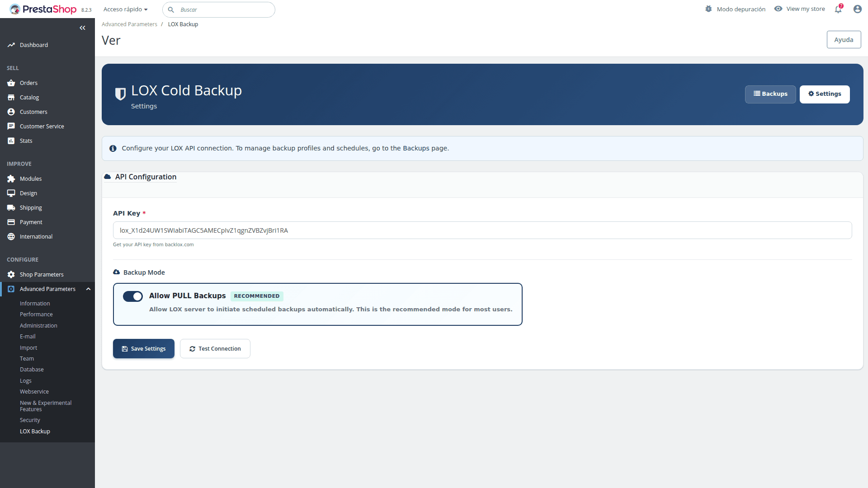
Task: Select the Orders icon in the sidebar
Action: [x=11, y=83]
